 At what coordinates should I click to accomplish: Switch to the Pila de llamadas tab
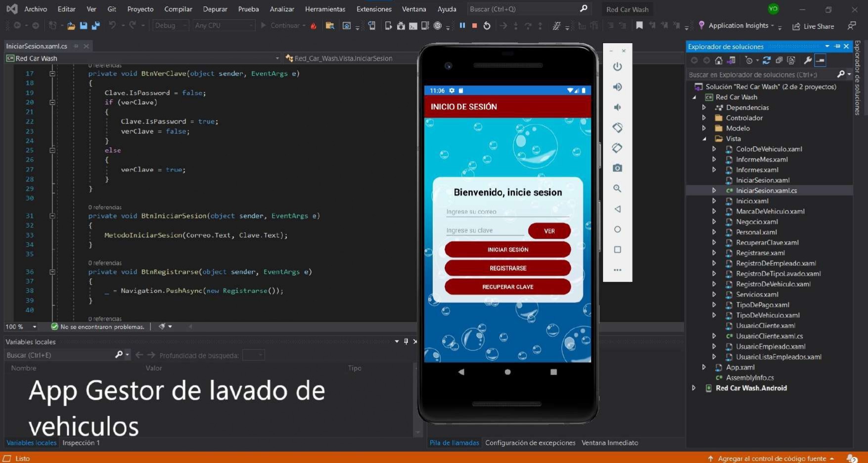pos(454,443)
